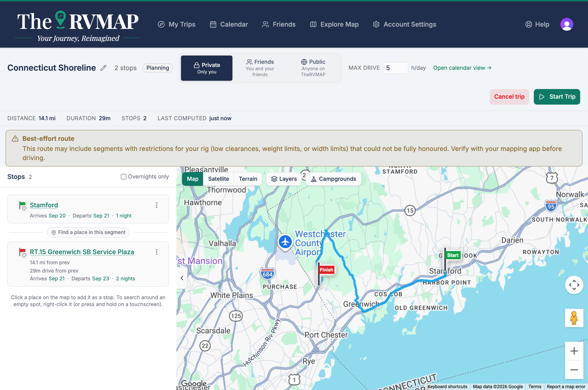Focus the Max Drive hours field
The width and height of the screenshot is (588, 390).
tap(395, 68)
